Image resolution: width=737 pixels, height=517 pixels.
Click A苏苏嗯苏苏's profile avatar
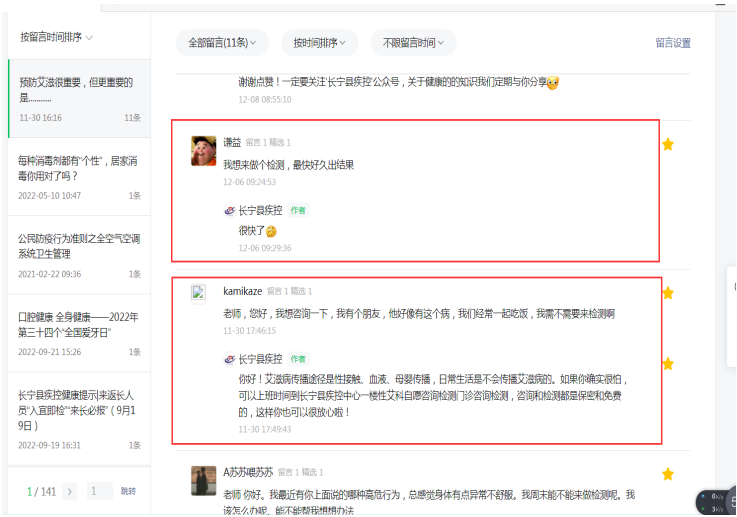pos(204,480)
